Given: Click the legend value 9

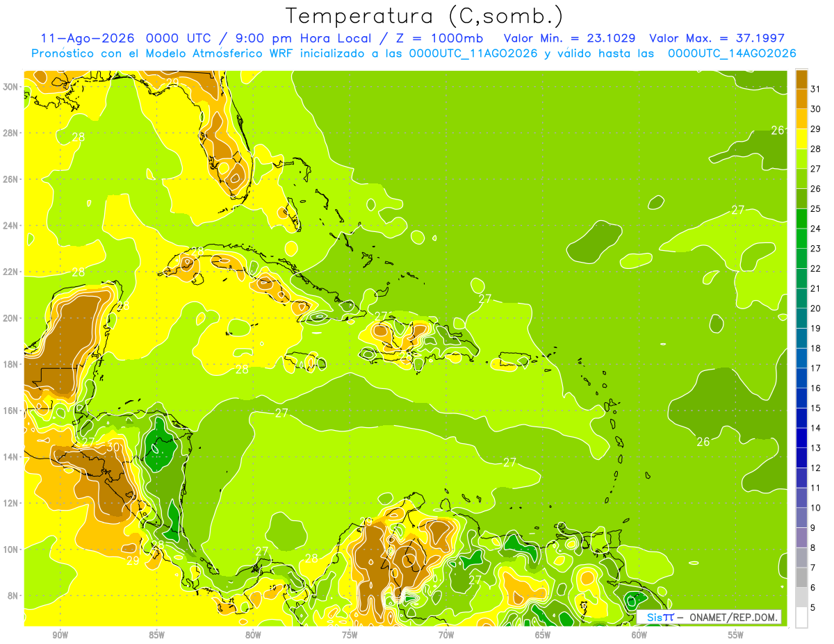Looking at the screenshot, I should 812,528.
